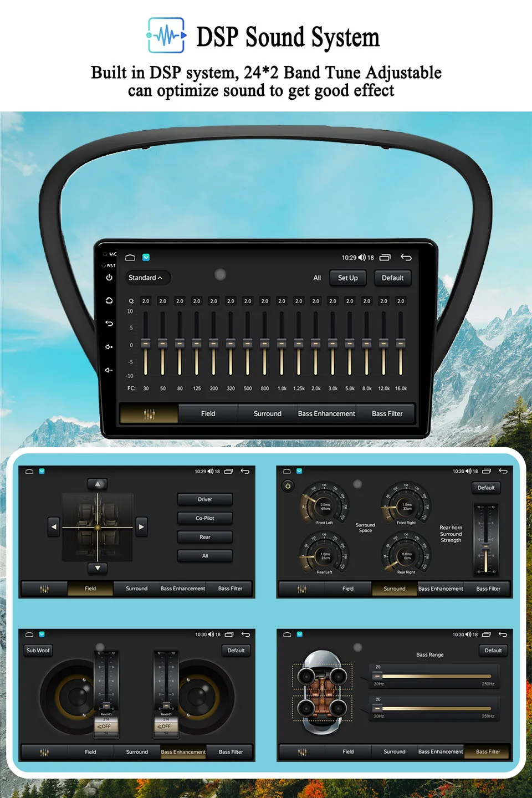This screenshot has height=798, width=532.
Task: Click the seat crosshair in the Field screen
Action: 98,527
